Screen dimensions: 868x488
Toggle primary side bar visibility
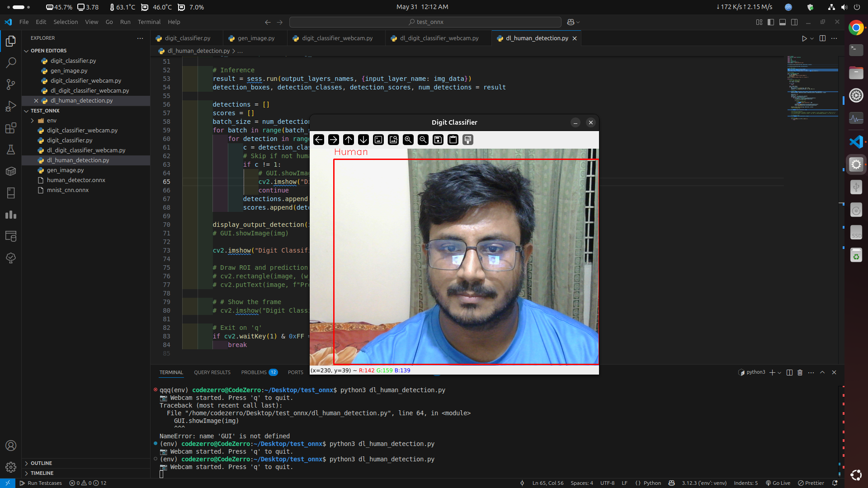771,22
